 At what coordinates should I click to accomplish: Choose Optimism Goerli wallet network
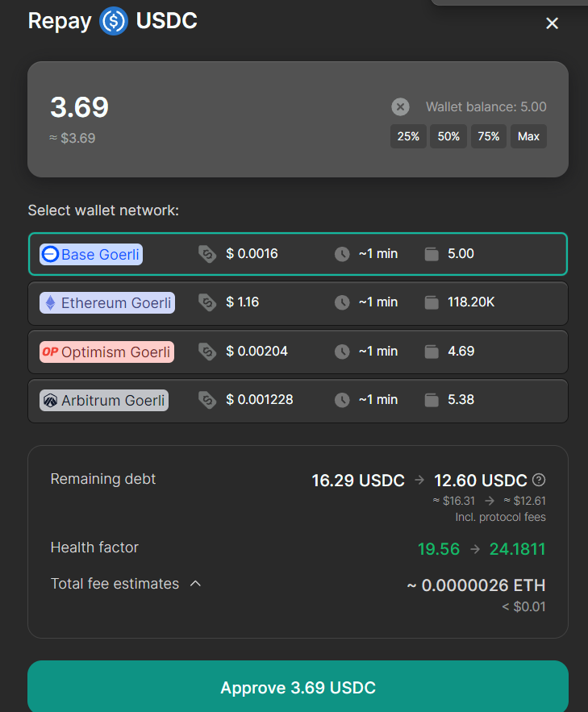pos(298,352)
